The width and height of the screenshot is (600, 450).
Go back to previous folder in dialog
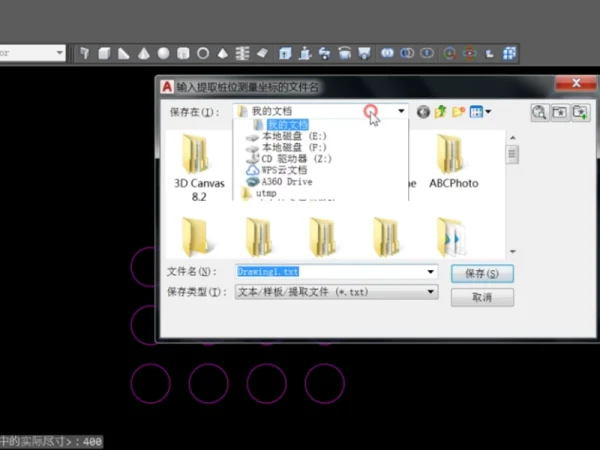coord(423,112)
